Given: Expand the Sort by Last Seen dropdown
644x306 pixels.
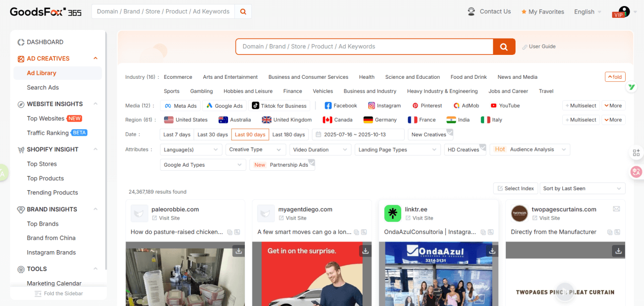Looking at the screenshot, I should pos(582,189).
